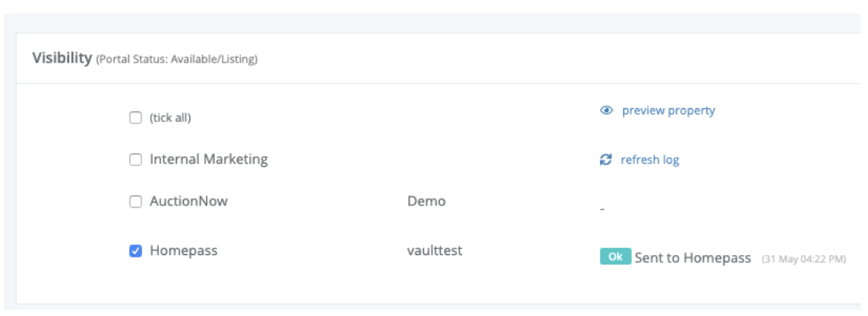Click the 31 May 04:22 PM timestamp
868x316 pixels.
[804, 258]
